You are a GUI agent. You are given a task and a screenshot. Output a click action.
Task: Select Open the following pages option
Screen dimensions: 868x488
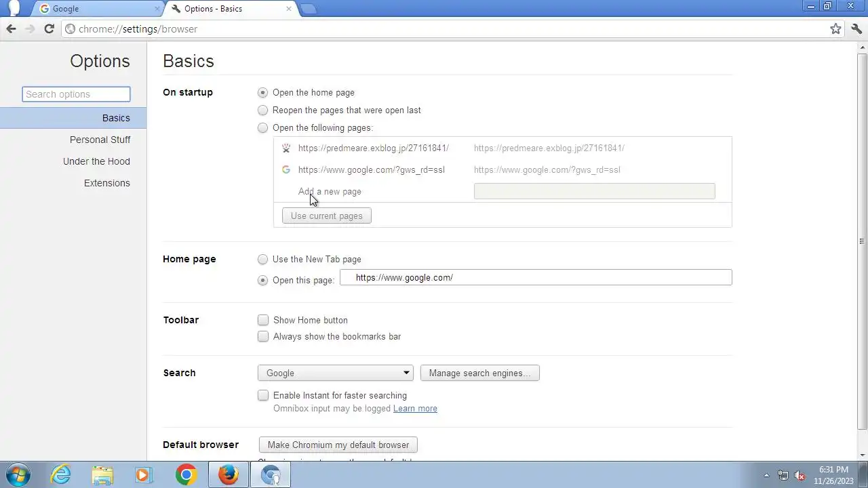pyautogui.click(x=263, y=127)
